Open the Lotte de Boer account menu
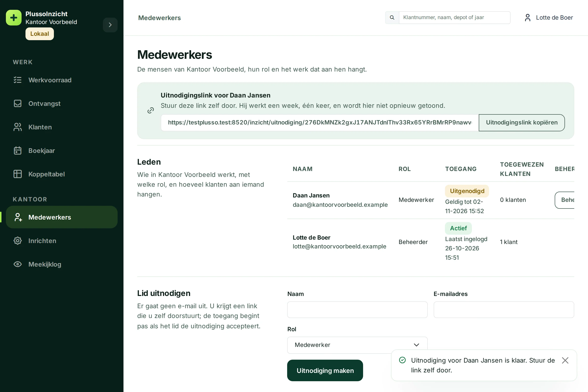The height and width of the screenshot is (392, 588). 549,17
